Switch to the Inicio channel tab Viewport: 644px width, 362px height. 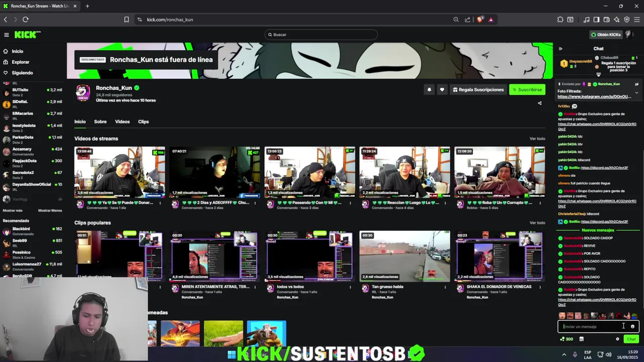point(80,122)
